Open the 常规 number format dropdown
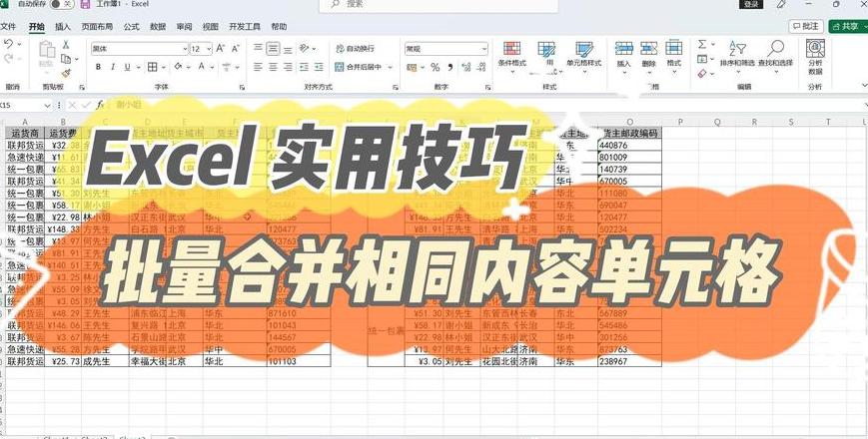The image size is (868, 439). pyautogui.click(x=484, y=49)
